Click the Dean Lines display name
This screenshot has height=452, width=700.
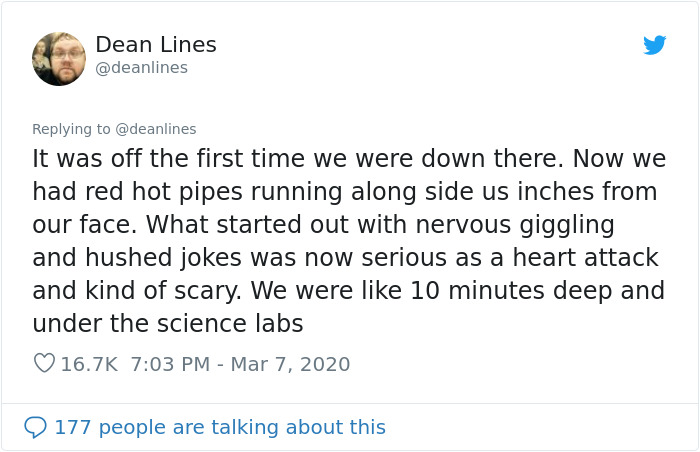155,45
